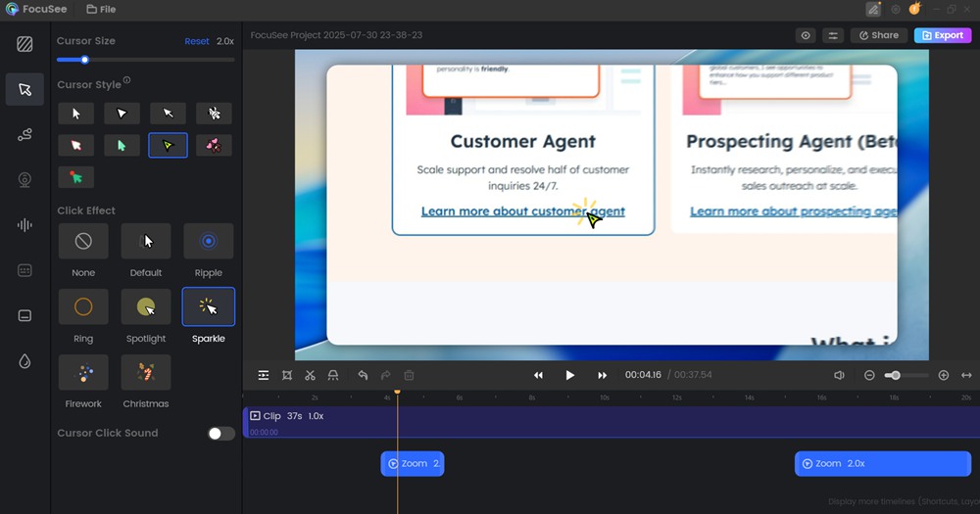Set click effect to None

click(83, 241)
